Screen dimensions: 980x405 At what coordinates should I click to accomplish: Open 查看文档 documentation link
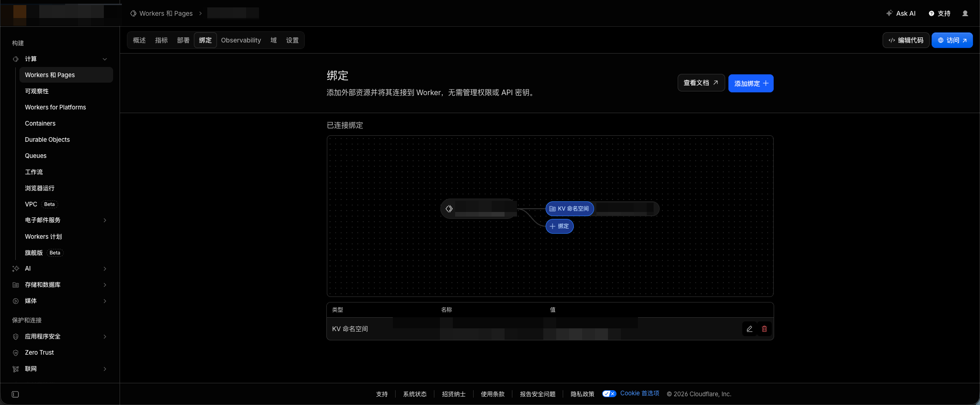point(701,83)
